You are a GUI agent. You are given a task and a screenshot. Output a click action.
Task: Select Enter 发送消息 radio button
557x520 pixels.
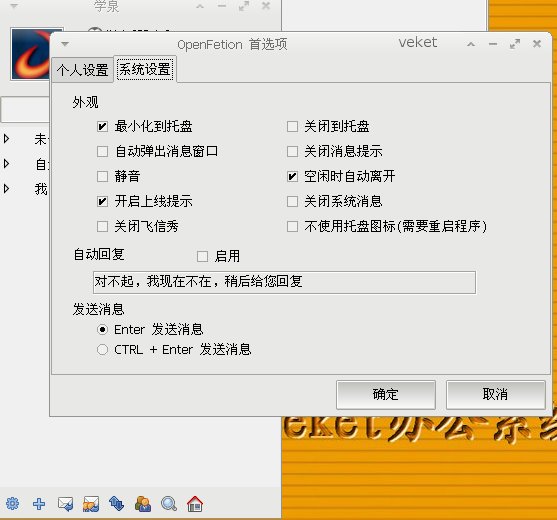coord(102,330)
